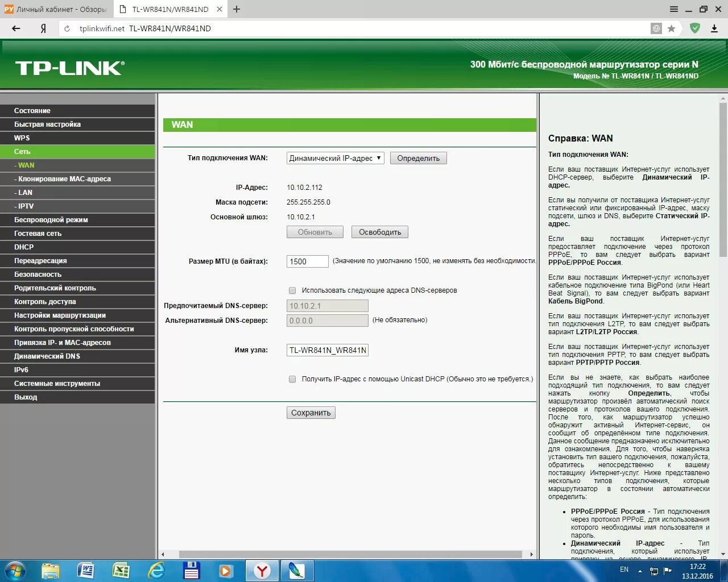The height and width of the screenshot is (582, 728).
Task: Open the Windows Start button
Action: (x=15, y=571)
